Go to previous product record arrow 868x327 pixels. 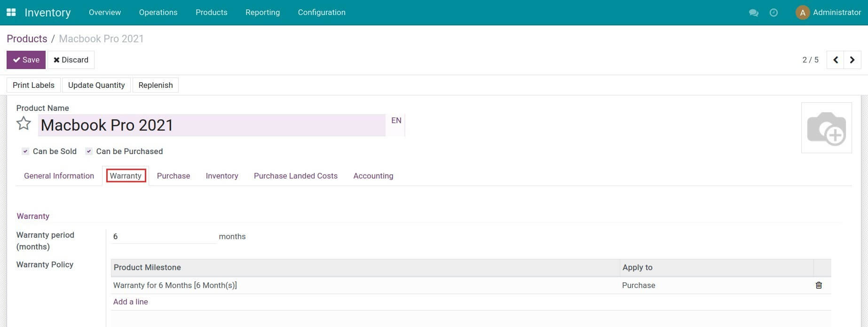click(x=835, y=60)
